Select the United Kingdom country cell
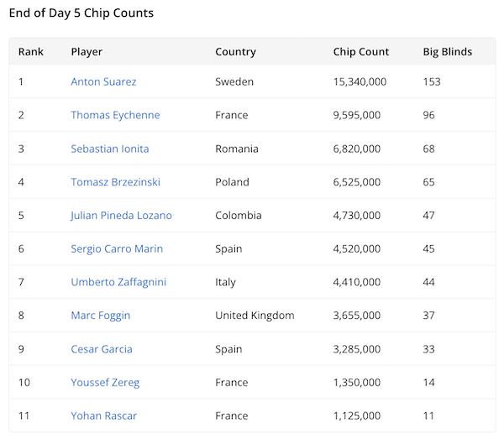This screenshot has height=444, width=504. point(255,316)
